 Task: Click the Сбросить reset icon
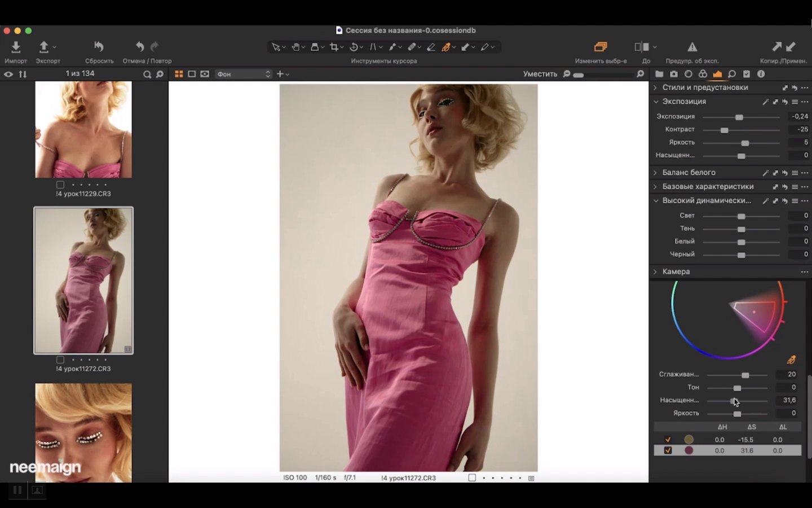99,47
